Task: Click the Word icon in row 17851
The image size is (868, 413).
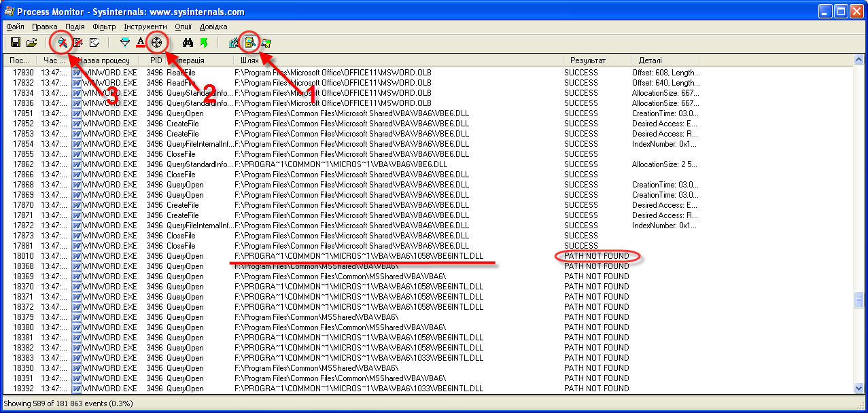Action: 76,113
